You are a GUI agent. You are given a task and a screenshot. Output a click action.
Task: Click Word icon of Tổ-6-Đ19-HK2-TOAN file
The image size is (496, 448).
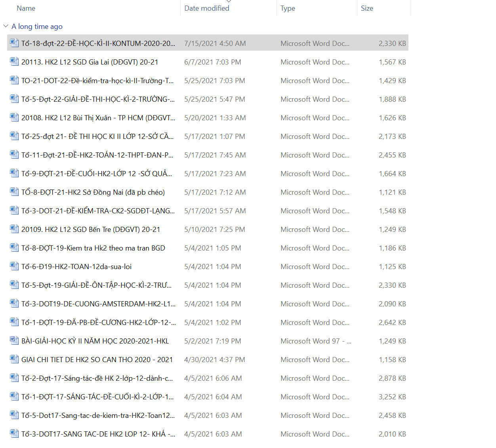pyautogui.click(x=14, y=266)
